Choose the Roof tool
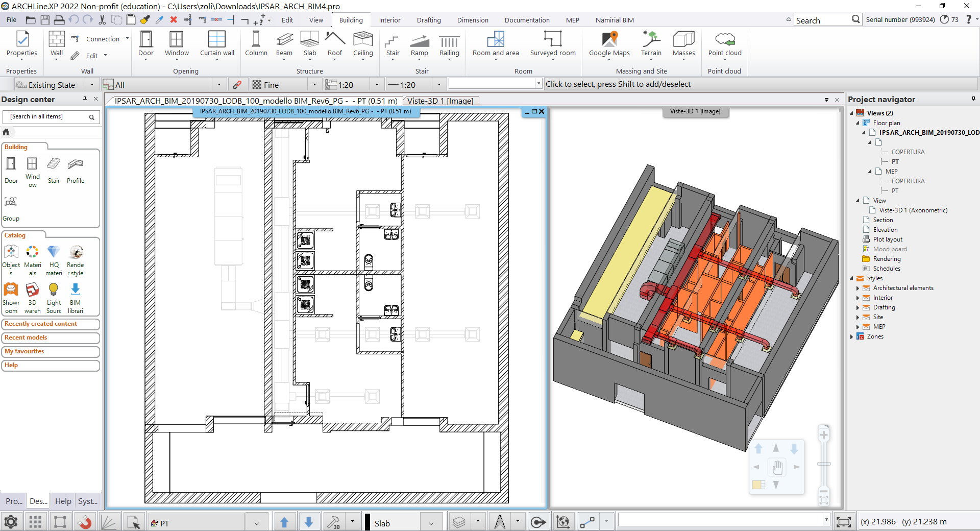980x531 pixels. pyautogui.click(x=335, y=44)
